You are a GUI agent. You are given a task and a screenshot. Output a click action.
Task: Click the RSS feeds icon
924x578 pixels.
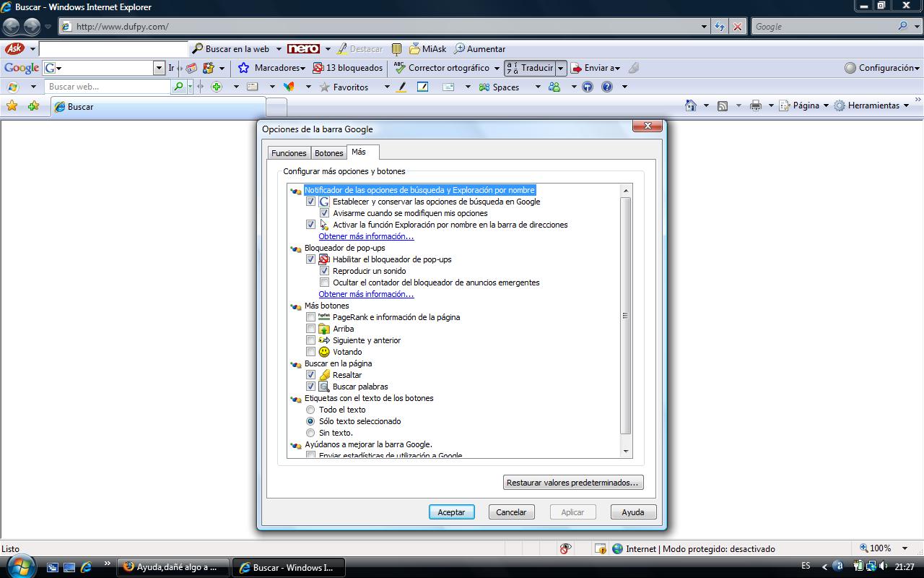[723, 105]
